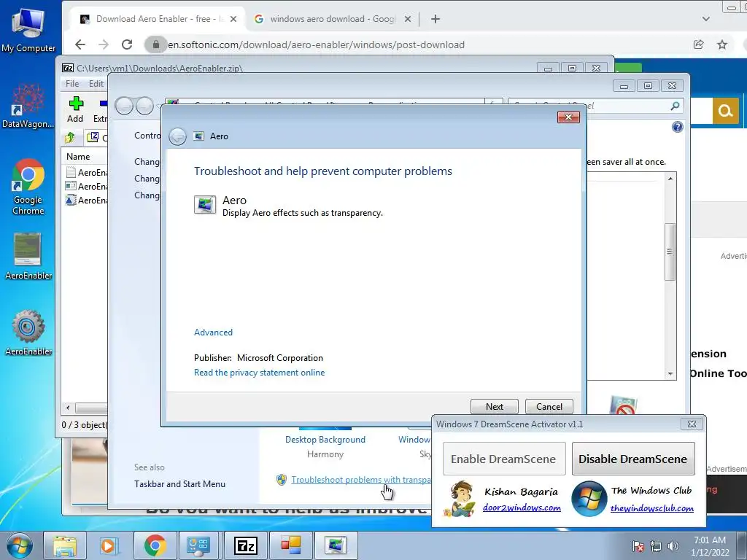Open Read the privacy statement online
The height and width of the screenshot is (560, 747).
point(259,373)
